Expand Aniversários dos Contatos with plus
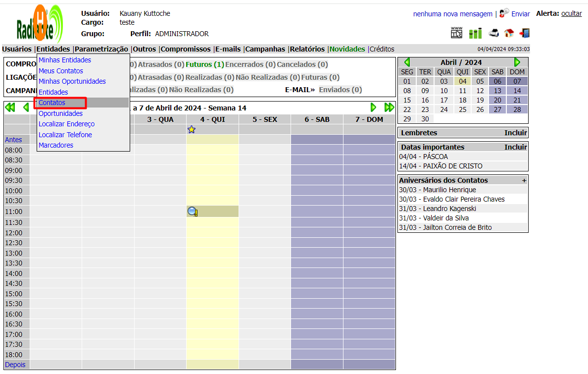The height and width of the screenshot is (374, 588). 524,181
